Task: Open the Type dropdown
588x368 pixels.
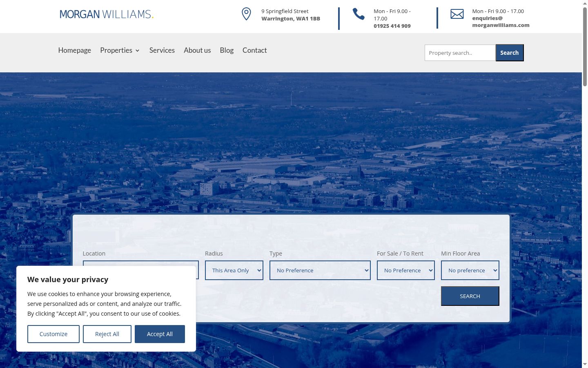Action: (x=320, y=270)
